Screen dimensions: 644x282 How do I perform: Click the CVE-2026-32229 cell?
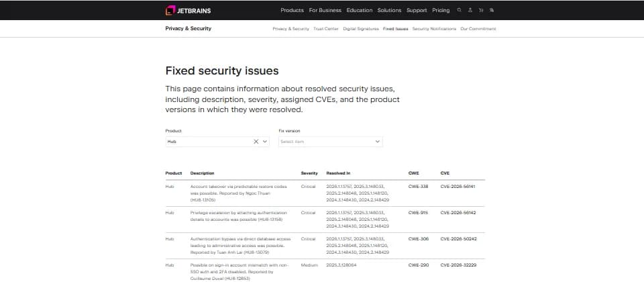(458, 265)
